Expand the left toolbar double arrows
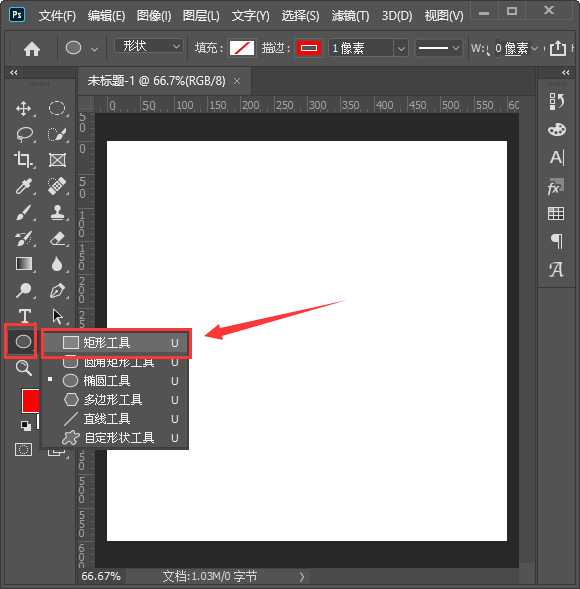Screen dimensions: 580x589 click(x=14, y=72)
